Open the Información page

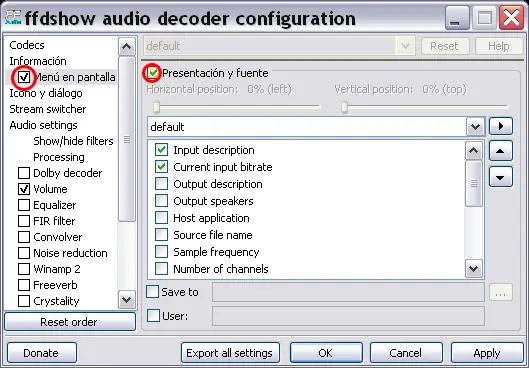coord(38,61)
